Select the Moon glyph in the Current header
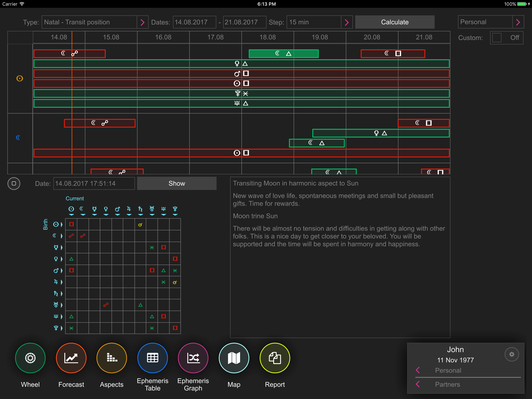532x399 pixels. [82, 209]
